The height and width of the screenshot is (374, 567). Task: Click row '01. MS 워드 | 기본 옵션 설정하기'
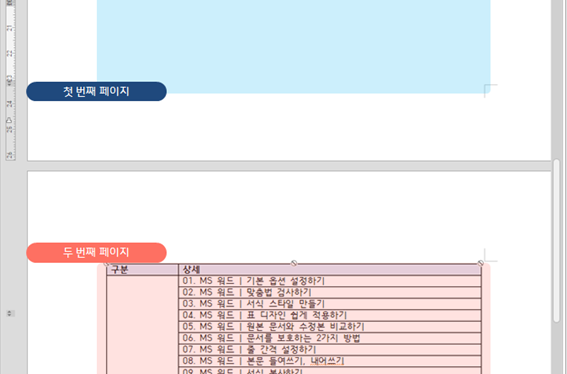330,281
